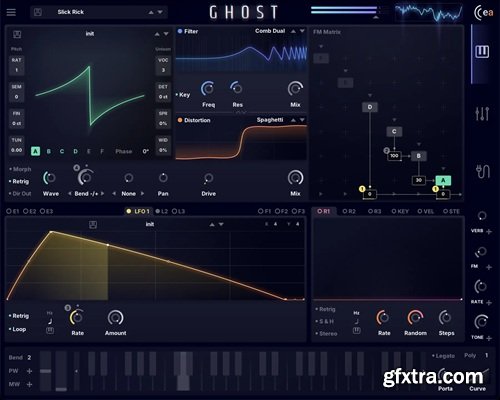Click the Bend range value field

(x=29, y=358)
